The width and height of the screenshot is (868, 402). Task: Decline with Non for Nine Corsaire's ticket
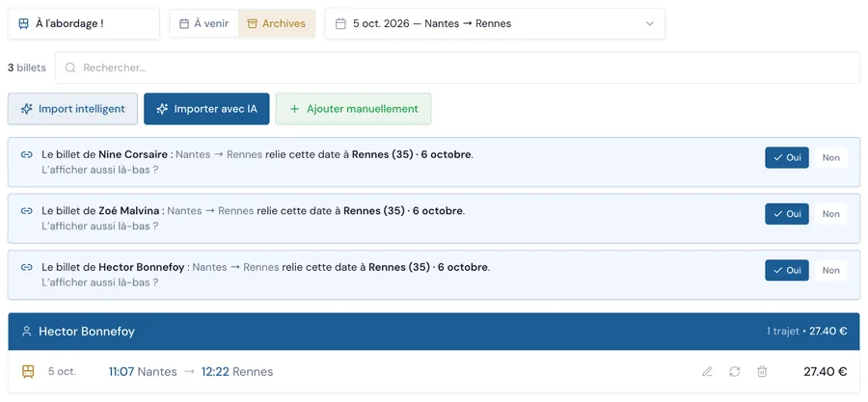pyautogui.click(x=831, y=157)
